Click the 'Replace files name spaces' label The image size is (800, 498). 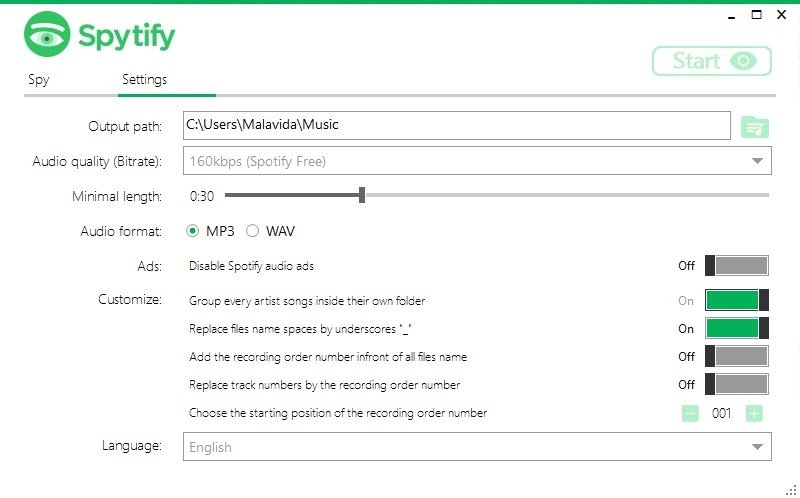(x=300, y=329)
